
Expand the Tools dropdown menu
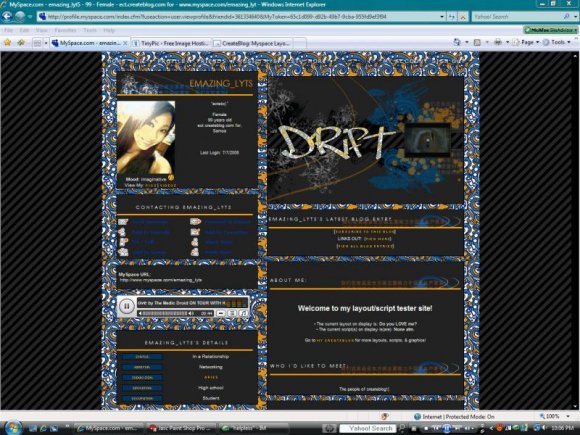(x=556, y=42)
